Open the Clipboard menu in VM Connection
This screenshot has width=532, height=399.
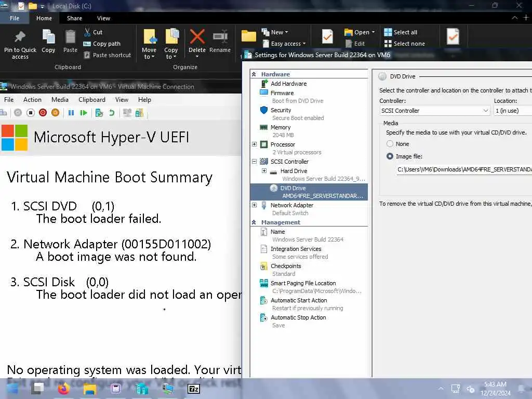[x=91, y=99]
